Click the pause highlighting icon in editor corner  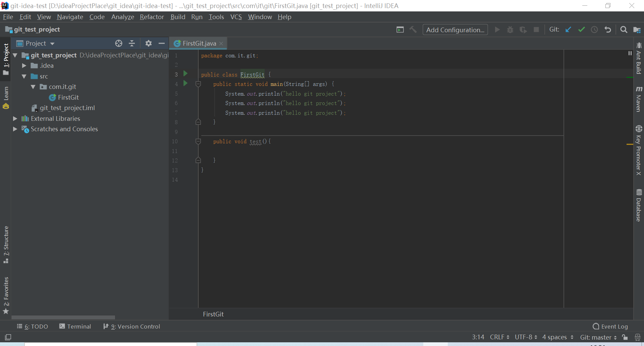630,53
